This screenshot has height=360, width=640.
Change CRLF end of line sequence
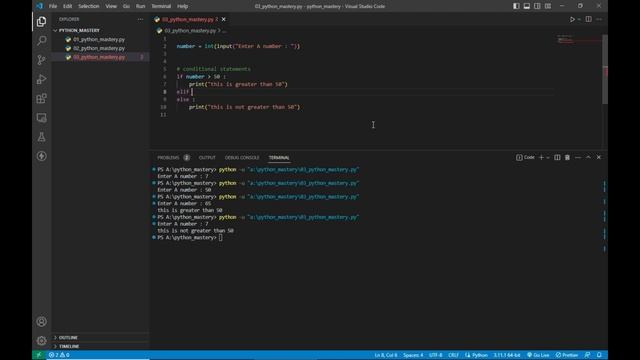(x=453, y=355)
